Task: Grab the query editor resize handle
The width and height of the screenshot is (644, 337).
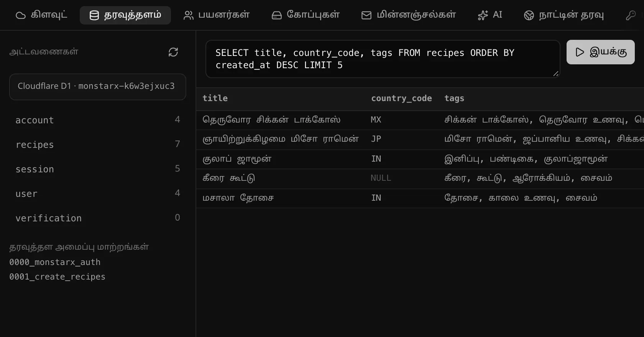Action: pyautogui.click(x=556, y=74)
